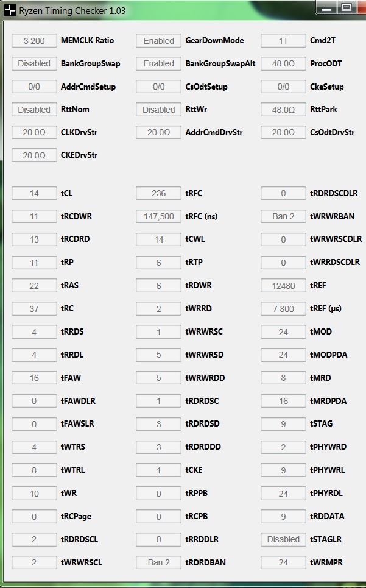Viewport: 366px width, 588px height.
Task: Select the tFAW timing field
Action: (x=34, y=378)
